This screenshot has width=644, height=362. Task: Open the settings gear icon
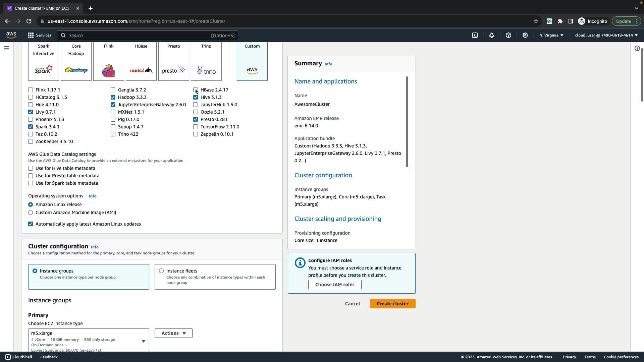pos(525,35)
